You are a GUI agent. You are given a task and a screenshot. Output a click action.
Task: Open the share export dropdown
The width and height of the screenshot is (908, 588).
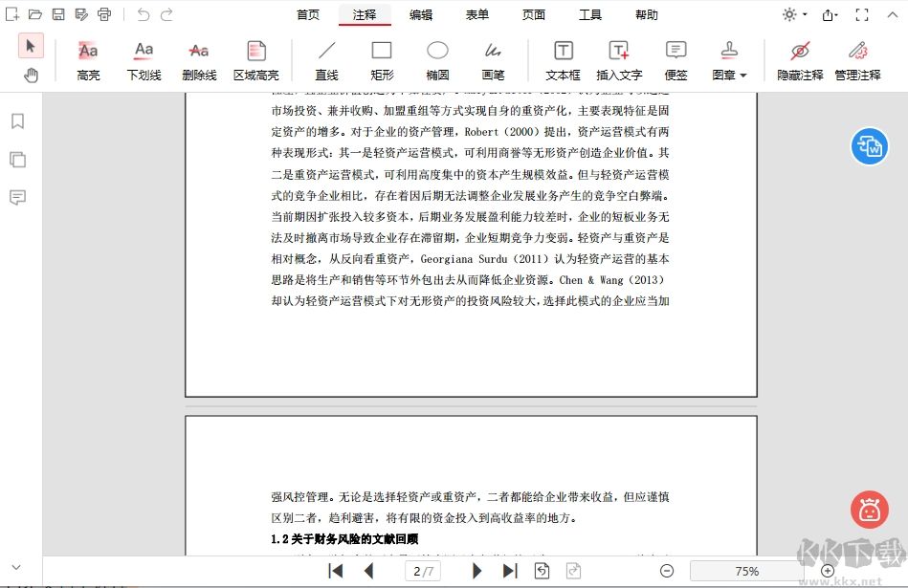tap(830, 15)
